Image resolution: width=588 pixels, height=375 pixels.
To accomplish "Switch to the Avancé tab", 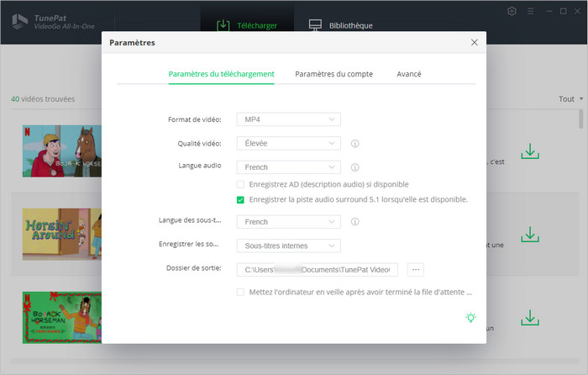I will [x=409, y=74].
